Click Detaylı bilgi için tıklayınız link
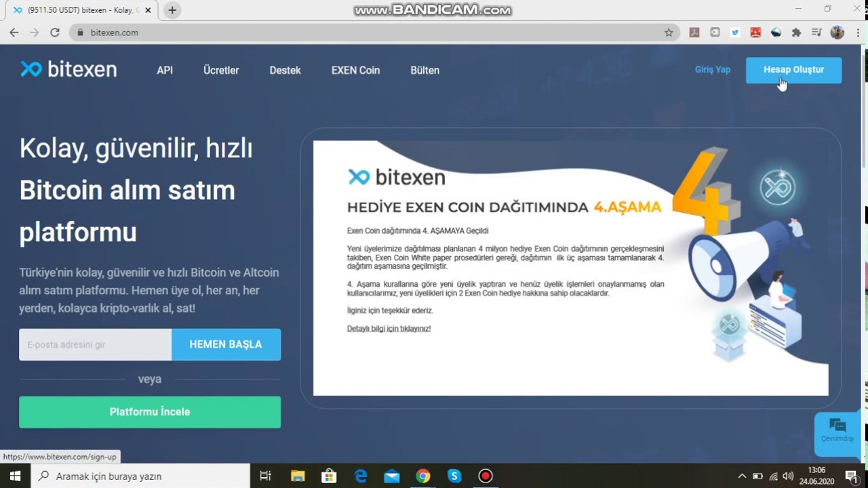The height and width of the screenshot is (488, 868). click(389, 329)
